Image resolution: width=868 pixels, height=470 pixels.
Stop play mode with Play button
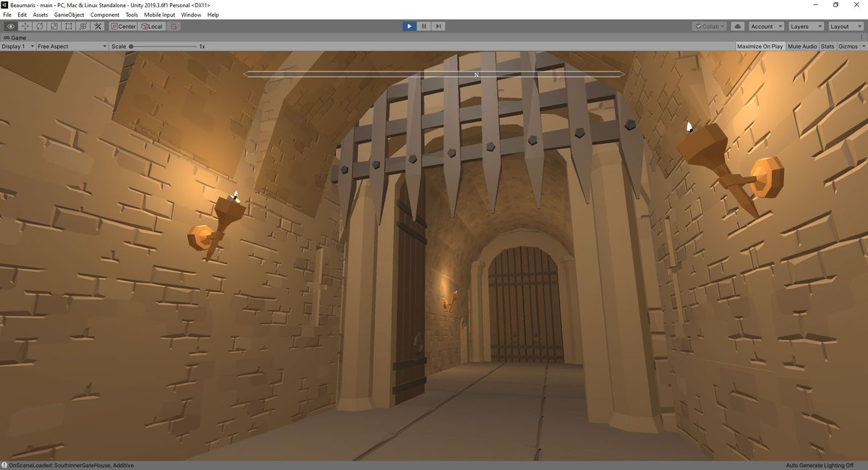(x=409, y=26)
